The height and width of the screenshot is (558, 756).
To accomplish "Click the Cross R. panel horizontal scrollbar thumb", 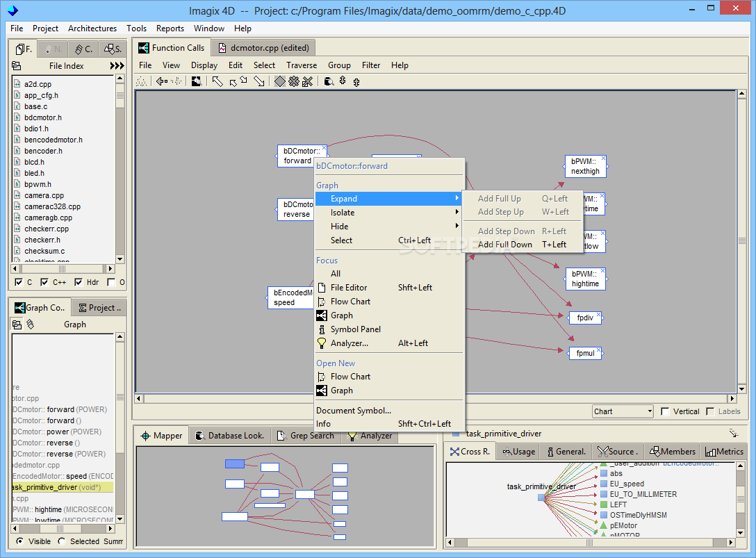I will [589, 543].
